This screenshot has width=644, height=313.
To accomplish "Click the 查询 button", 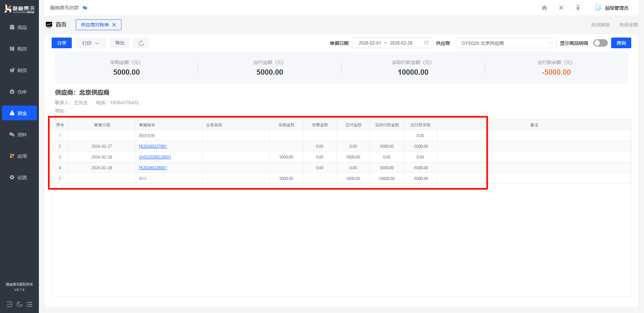I will (x=621, y=43).
